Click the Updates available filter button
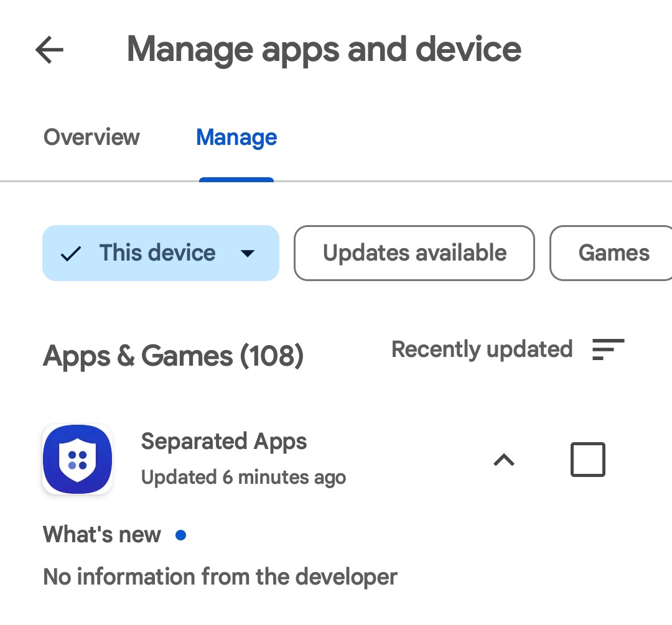Image resolution: width=672 pixels, height=625 pixels. pos(414,253)
